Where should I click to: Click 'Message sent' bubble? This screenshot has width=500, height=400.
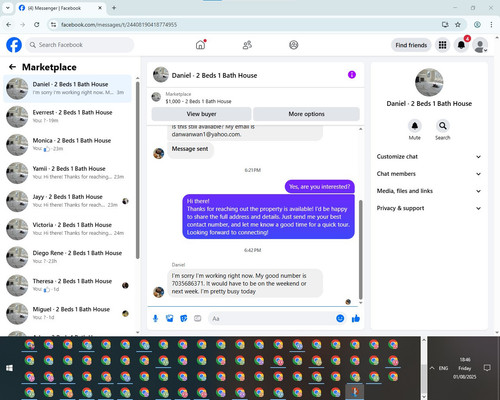(x=190, y=149)
